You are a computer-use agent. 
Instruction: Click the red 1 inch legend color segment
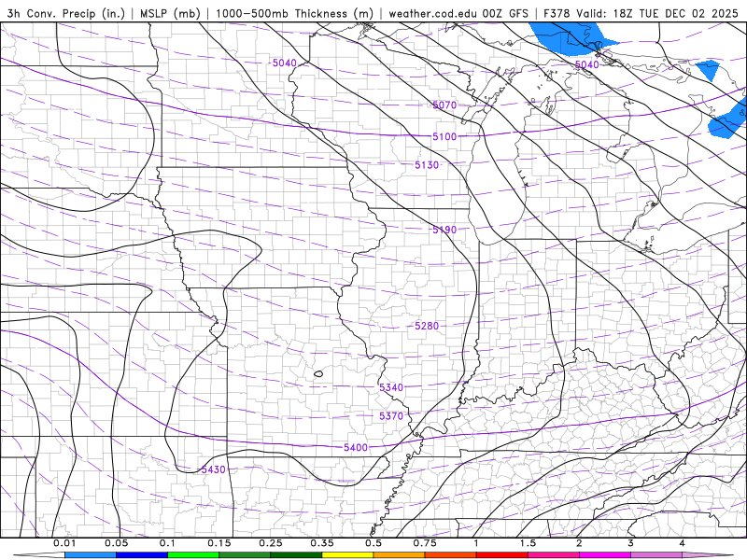click(502, 555)
